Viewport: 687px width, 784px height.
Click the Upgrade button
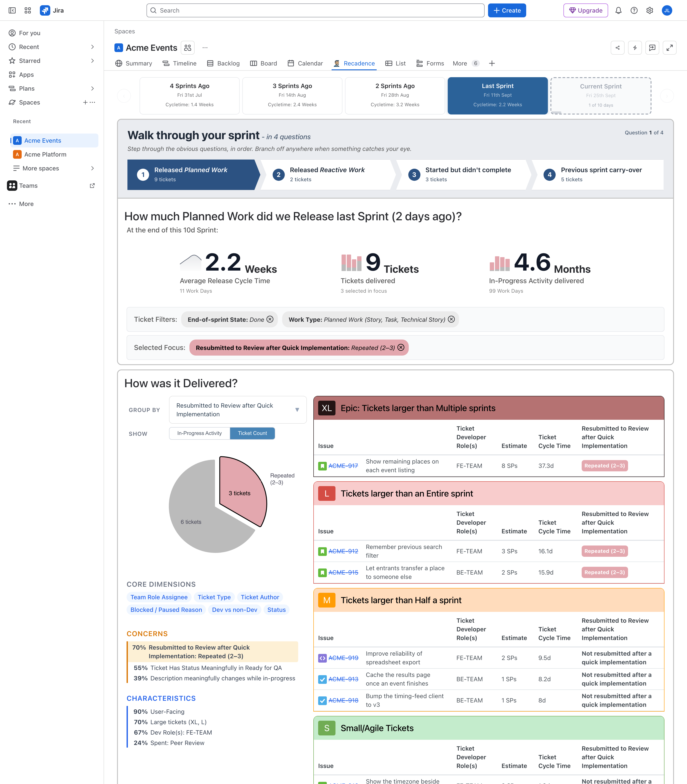click(585, 10)
